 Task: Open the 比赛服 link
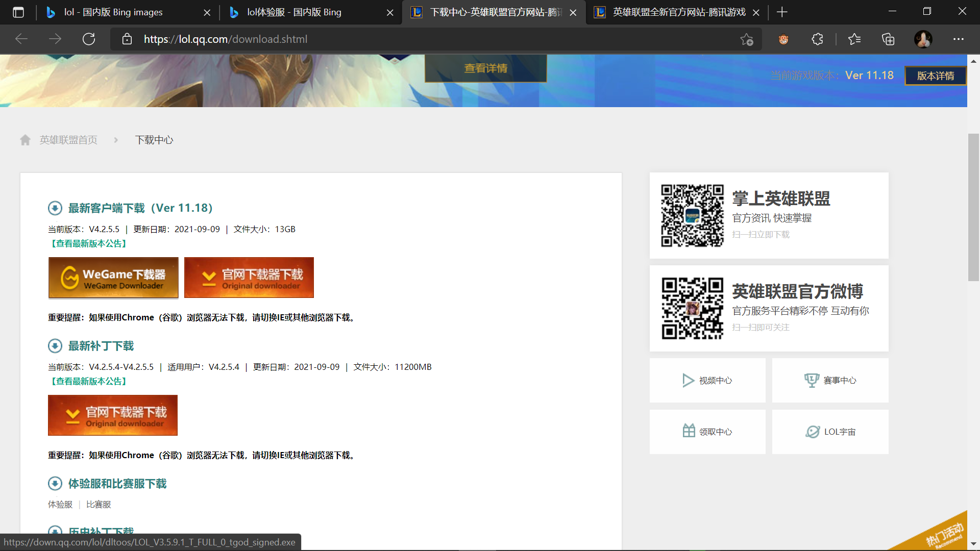[x=99, y=505]
